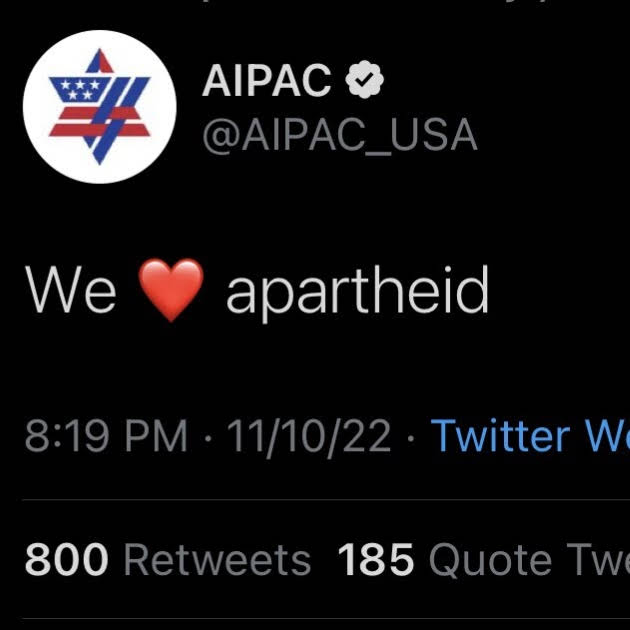Click the 8:19 PM timestamp

(x=106, y=437)
